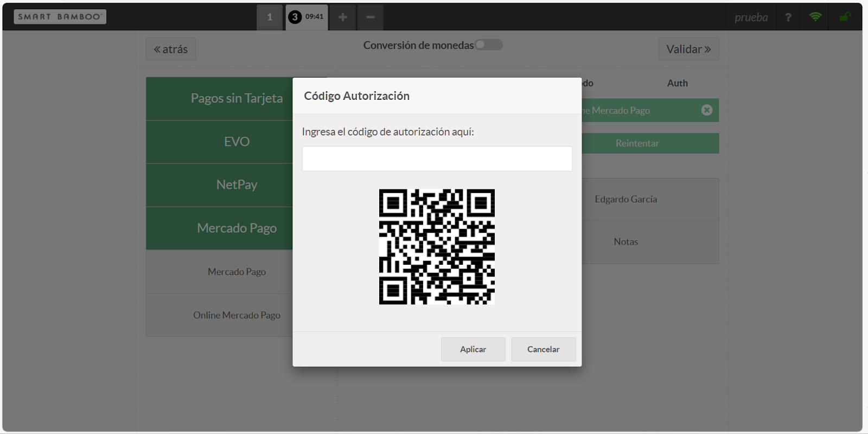Click the Smart Bamboo logo
868x434 pixels.
point(60,17)
